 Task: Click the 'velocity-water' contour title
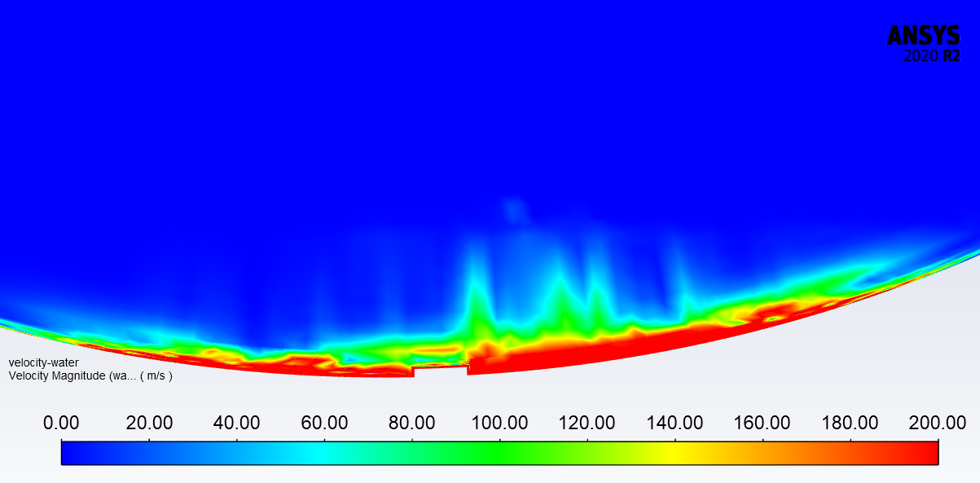[x=44, y=363]
